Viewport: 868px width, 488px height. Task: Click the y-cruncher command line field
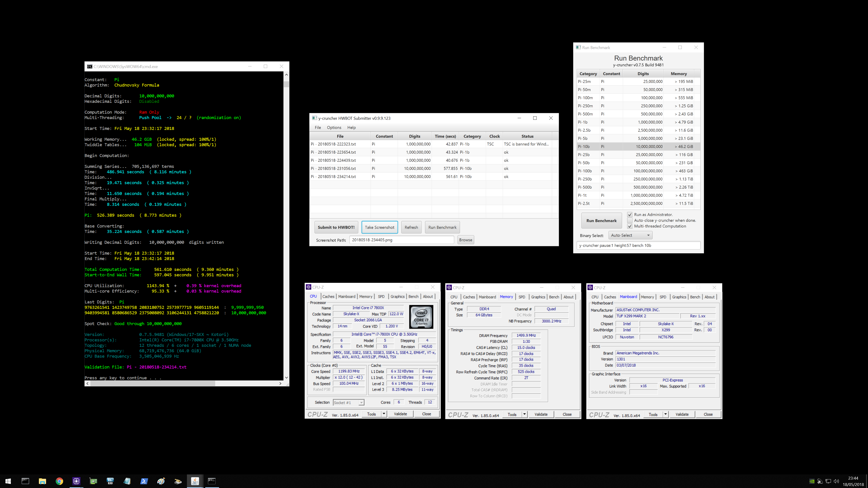(638, 246)
